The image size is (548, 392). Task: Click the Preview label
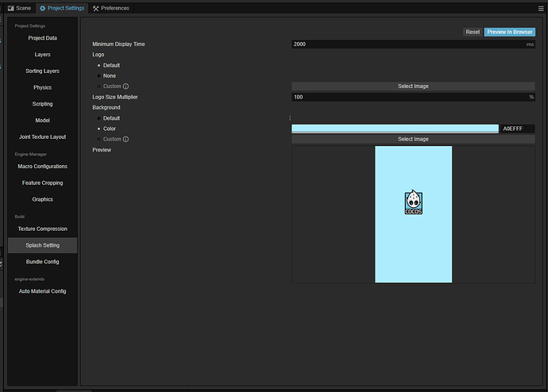pos(102,150)
